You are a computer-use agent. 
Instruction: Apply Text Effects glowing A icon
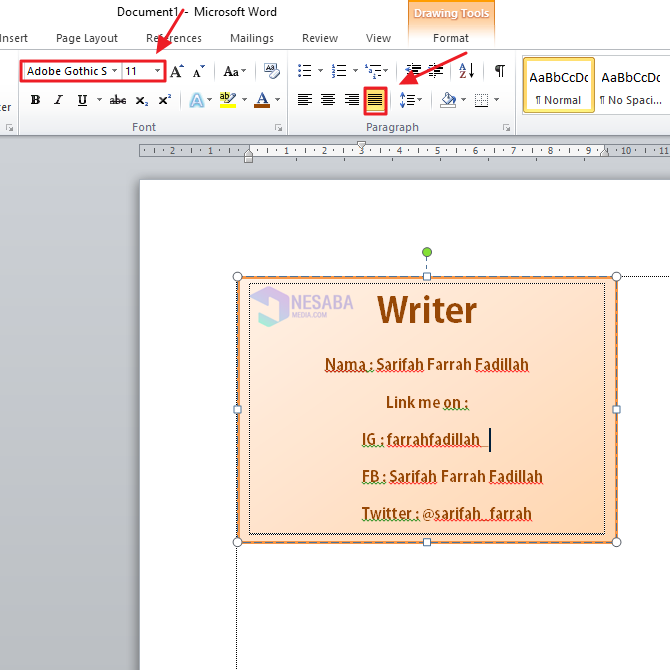197,100
